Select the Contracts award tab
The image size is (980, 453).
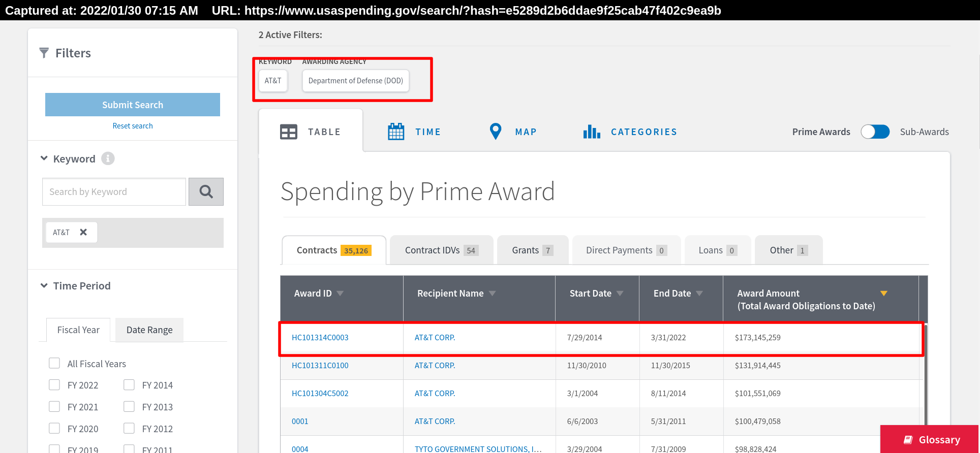point(334,250)
